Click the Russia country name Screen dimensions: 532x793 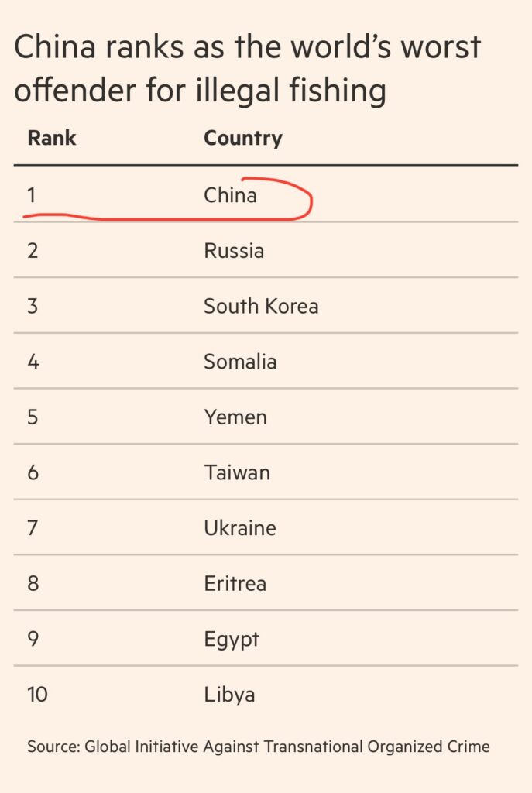click(x=234, y=251)
